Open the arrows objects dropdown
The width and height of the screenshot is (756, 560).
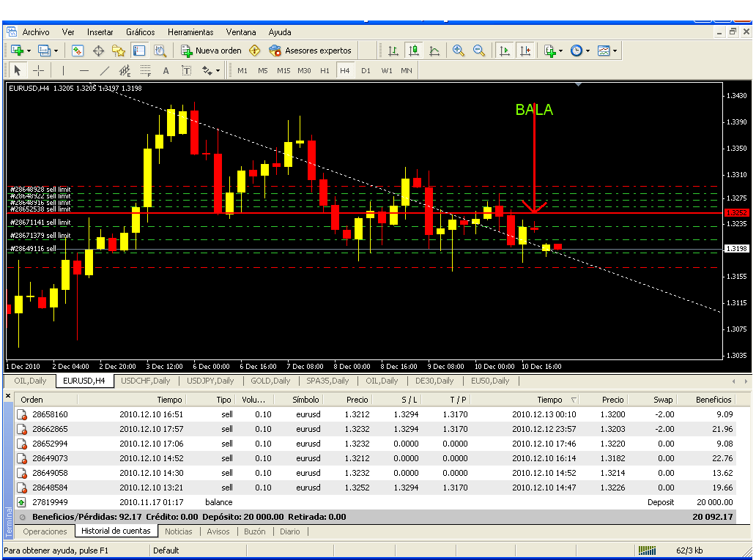click(218, 71)
